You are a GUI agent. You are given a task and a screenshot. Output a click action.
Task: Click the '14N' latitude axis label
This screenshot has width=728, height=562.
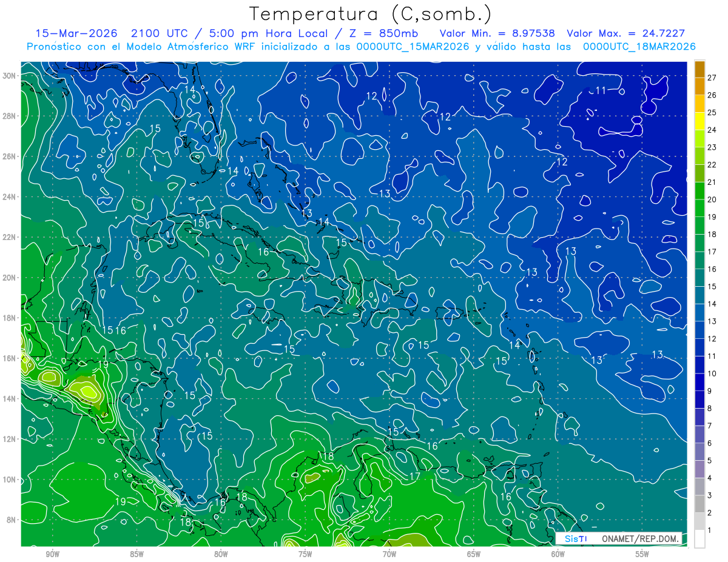click(9, 398)
